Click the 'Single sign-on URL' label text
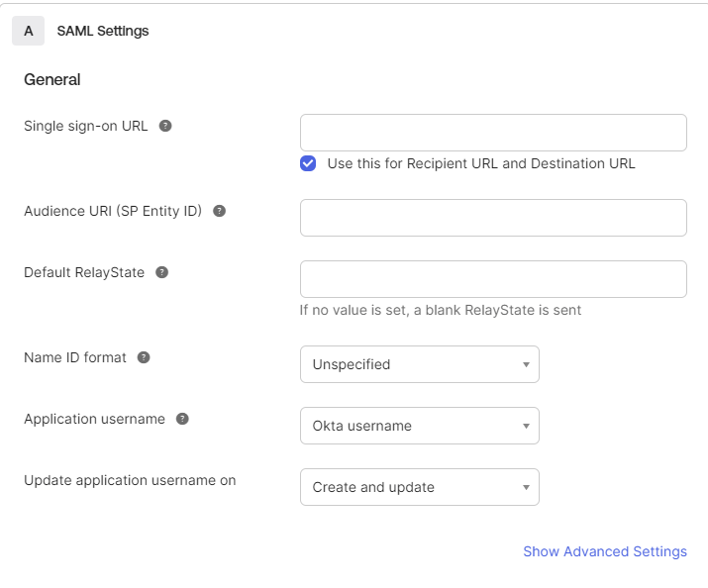708x588 pixels. [x=86, y=126]
